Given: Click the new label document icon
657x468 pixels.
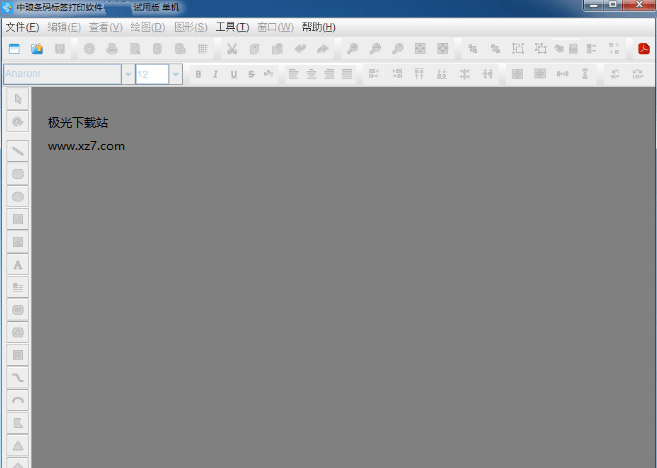Looking at the screenshot, I should [x=14, y=49].
